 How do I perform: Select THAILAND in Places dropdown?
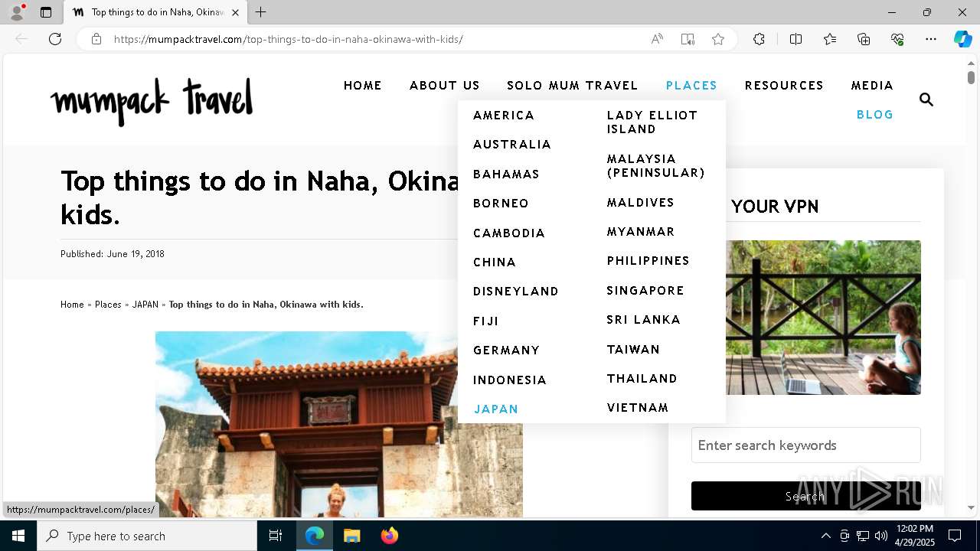(x=642, y=379)
